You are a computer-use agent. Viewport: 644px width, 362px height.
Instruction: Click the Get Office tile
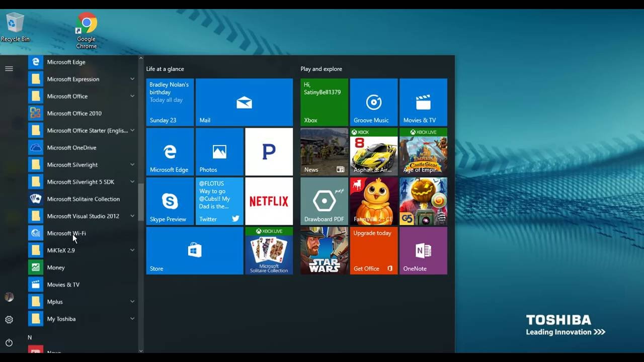tap(374, 250)
